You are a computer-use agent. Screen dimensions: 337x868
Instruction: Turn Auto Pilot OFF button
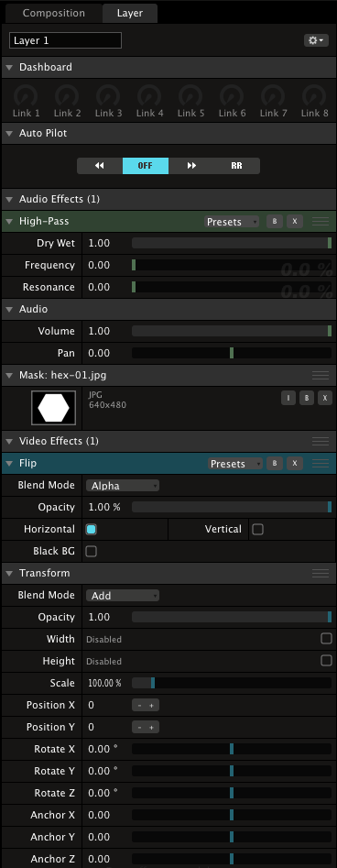[x=145, y=166]
